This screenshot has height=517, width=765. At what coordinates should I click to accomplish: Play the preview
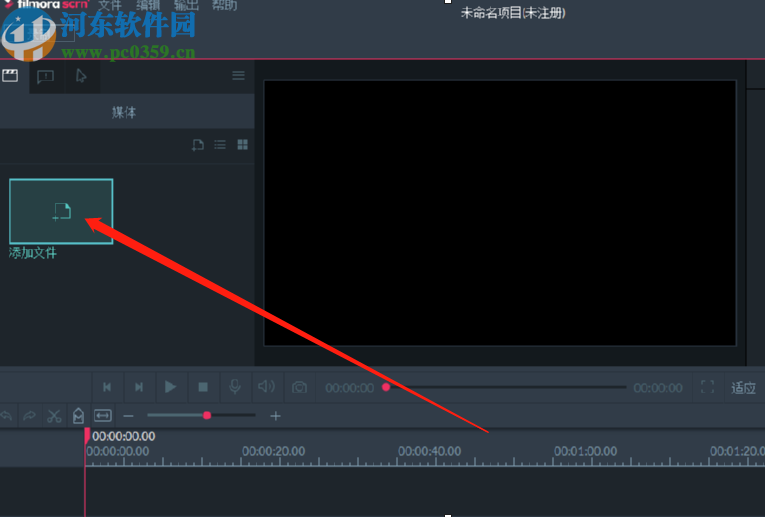tap(170, 387)
